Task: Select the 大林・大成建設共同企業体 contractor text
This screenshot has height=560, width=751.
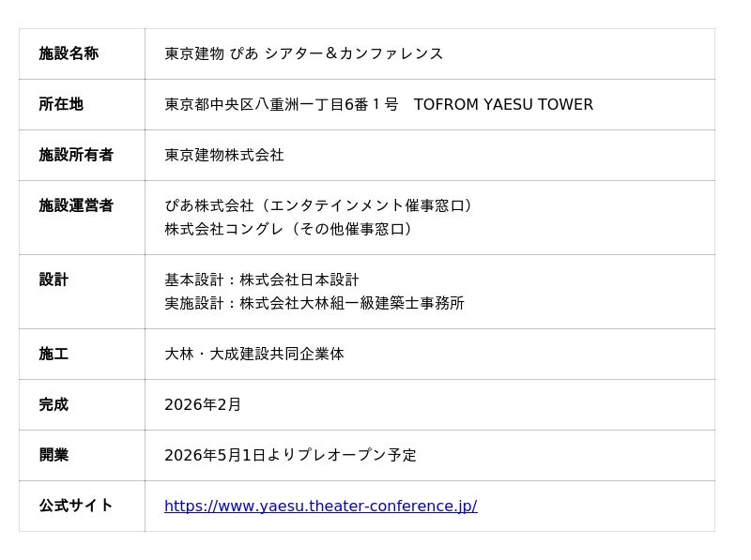Action: [253, 354]
